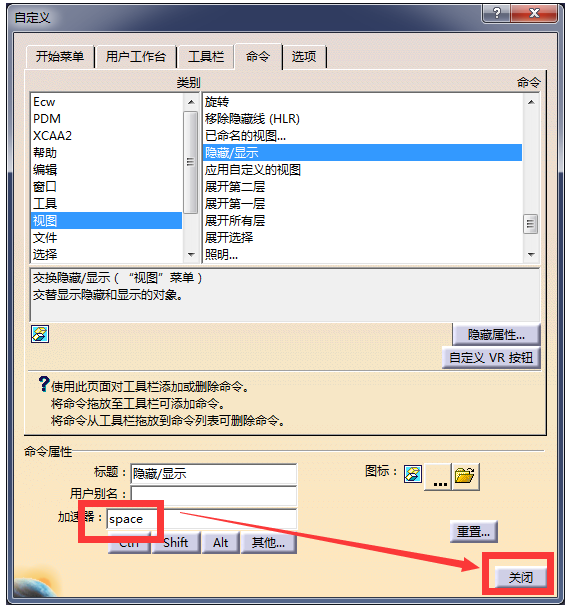The image size is (569, 609).
Task: Click the ? help button in title bar
Action: (497, 13)
